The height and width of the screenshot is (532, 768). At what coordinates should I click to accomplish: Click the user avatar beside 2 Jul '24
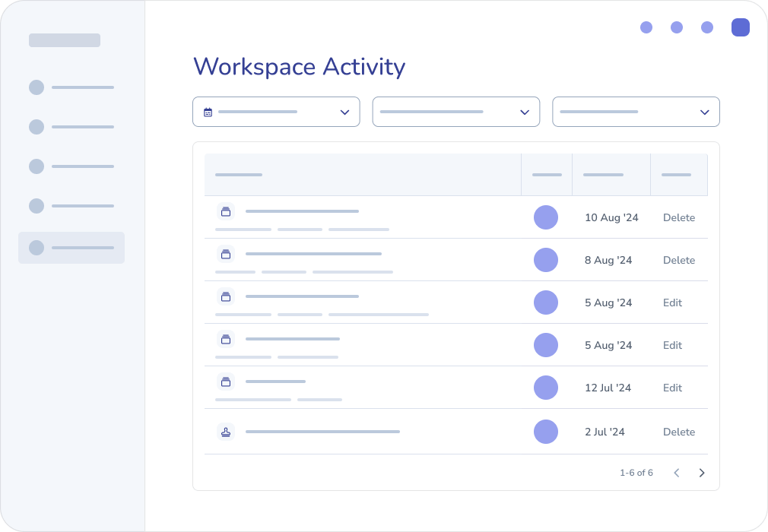click(545, 432)
